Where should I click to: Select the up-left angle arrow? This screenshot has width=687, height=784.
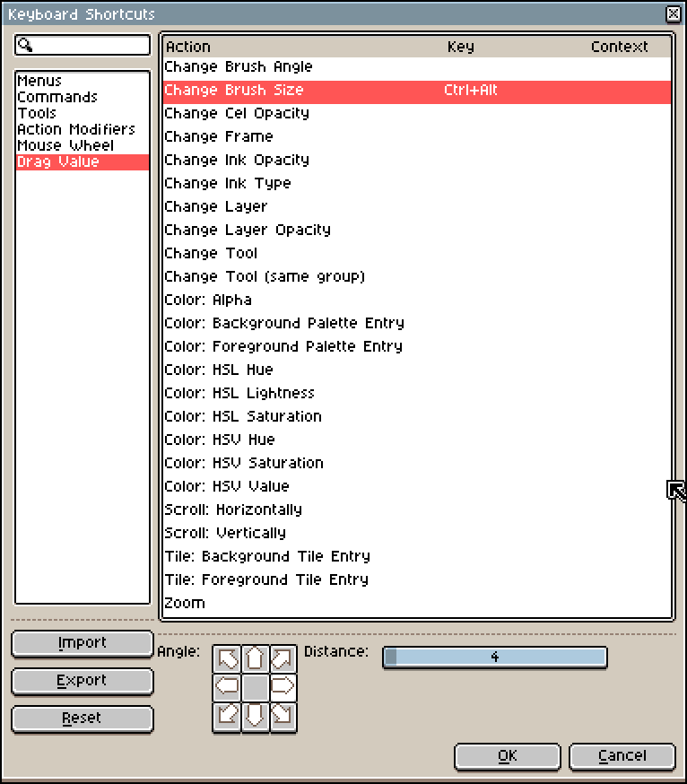[x=228, y=659]
